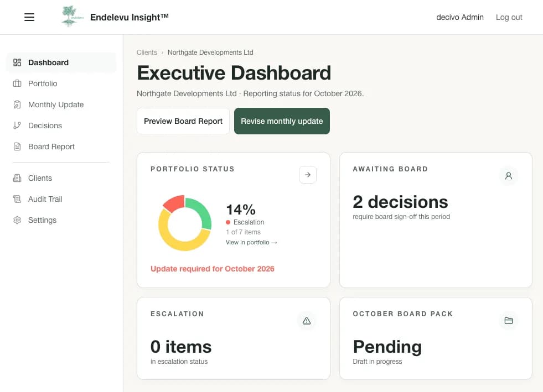Click Draft in progress text

(x=377, y=362)
